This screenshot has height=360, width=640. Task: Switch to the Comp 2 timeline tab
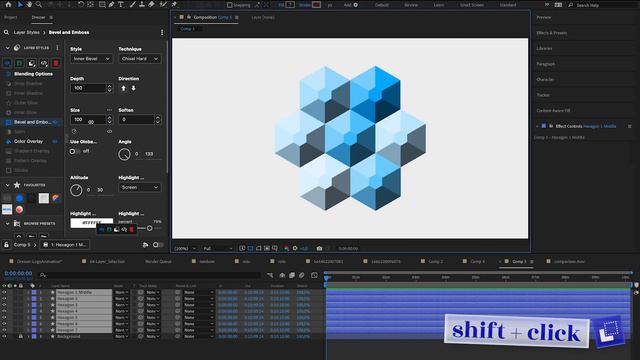pos(436,261)
